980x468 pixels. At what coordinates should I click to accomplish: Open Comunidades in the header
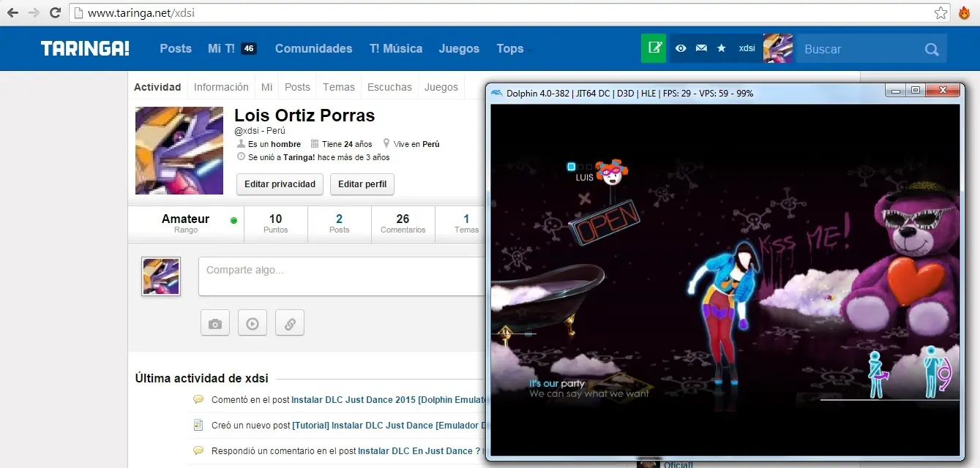click(x=313, y=48)
